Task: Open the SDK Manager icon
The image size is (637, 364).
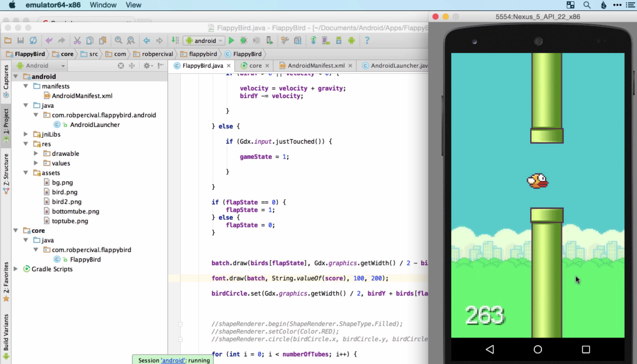Action: pyautogui.click(x=339, y=41)
